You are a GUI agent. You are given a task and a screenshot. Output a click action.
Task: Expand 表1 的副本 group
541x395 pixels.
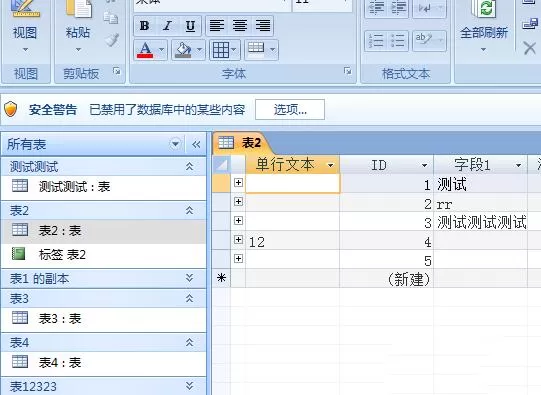pos(189,278)
